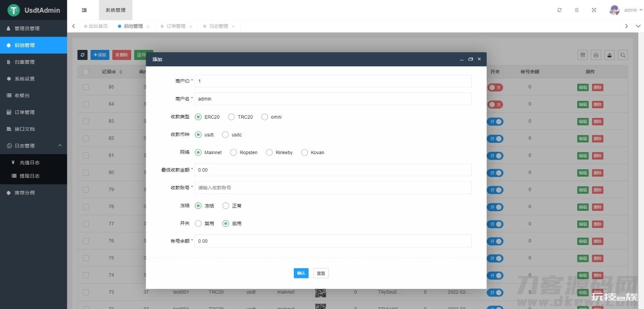Select the Ropsten network
Screen dimensions: 644x309
pos(244,152)
